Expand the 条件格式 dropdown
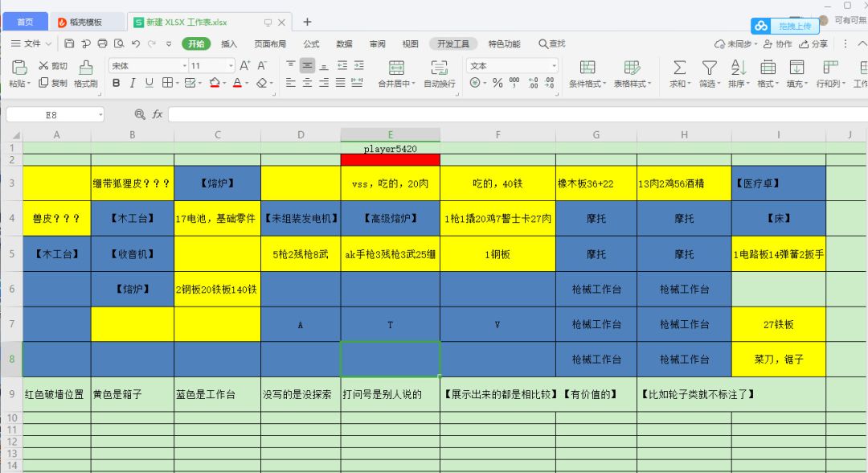 click(x=604, y=84)
